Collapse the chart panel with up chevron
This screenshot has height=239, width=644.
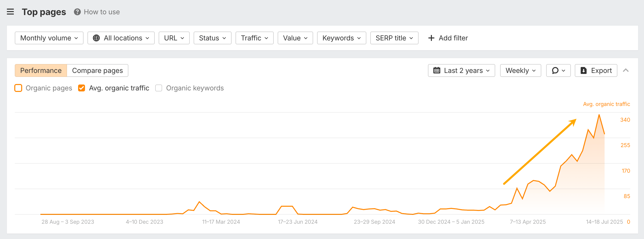[x=626, y=70]
